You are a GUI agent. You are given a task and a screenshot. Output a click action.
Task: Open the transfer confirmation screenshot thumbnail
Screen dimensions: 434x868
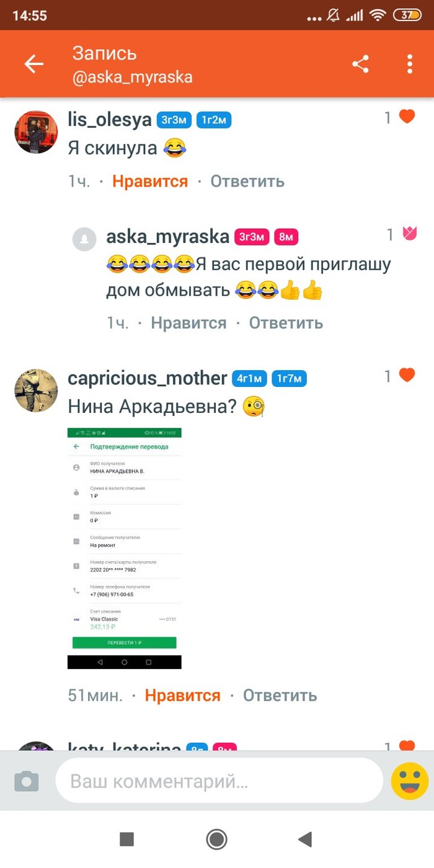125,548
